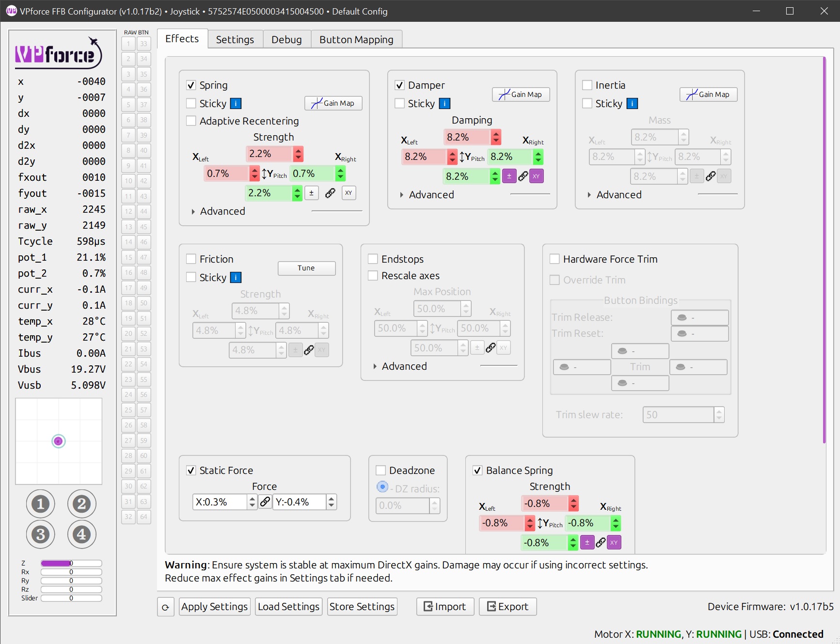840x644 pixels.
Task: Enable Spring Sticky checkbox
Action: click(x=191, y=103)
